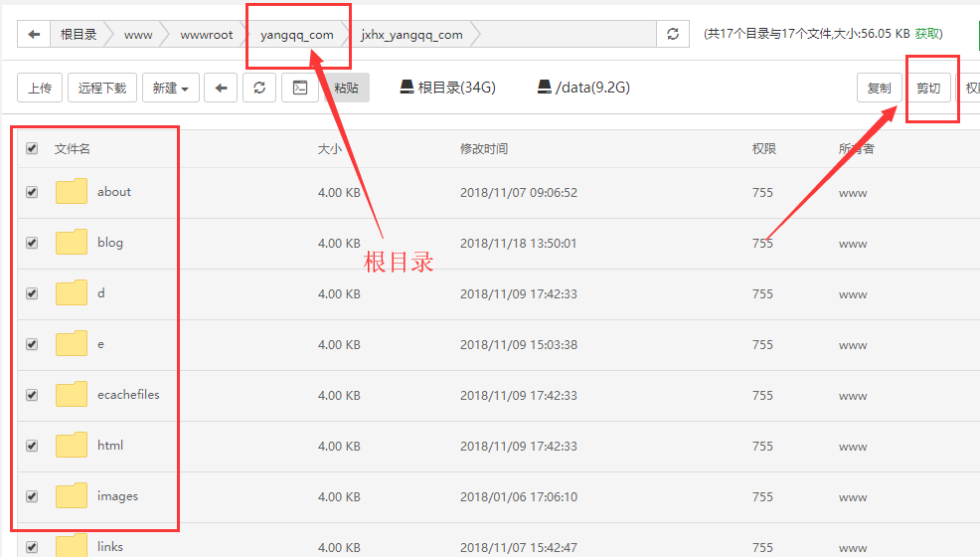Navigate to yangqq_com breadcrumb segment

coord(296,35)
